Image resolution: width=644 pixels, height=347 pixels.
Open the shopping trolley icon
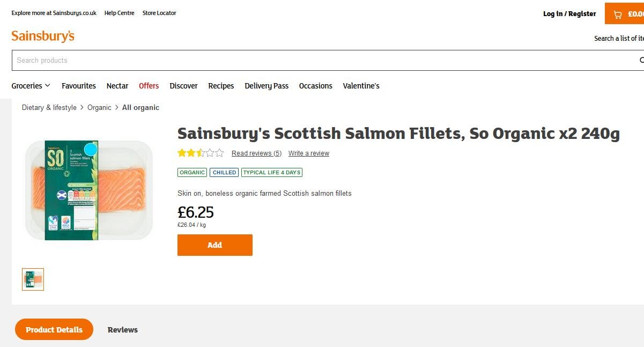point(618,14)
